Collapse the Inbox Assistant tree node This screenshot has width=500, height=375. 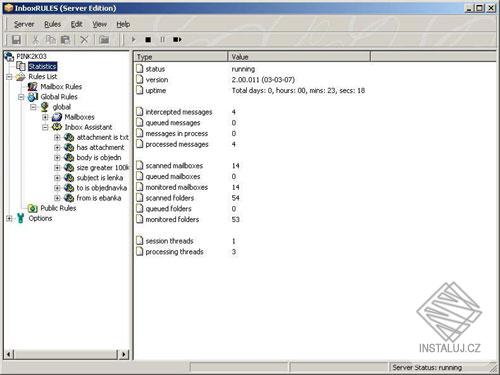pyautogui.click(x=45, y=127)
